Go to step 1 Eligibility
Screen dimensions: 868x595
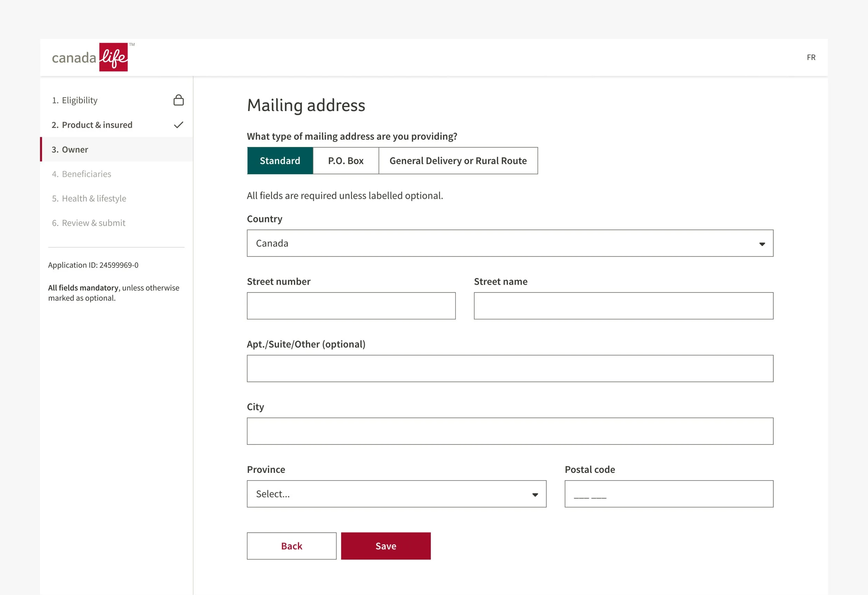click(x=80, y=100)
